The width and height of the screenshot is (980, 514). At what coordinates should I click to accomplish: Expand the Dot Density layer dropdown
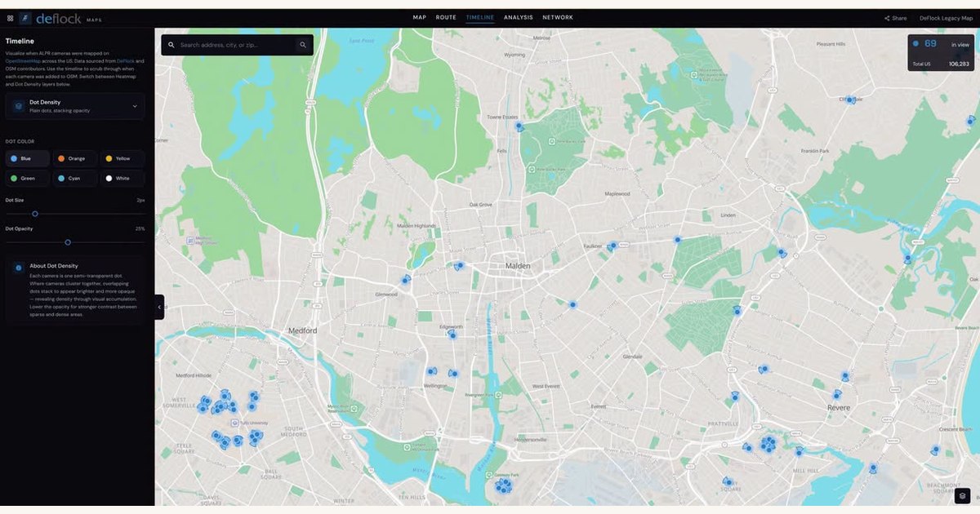coord(75,106)
